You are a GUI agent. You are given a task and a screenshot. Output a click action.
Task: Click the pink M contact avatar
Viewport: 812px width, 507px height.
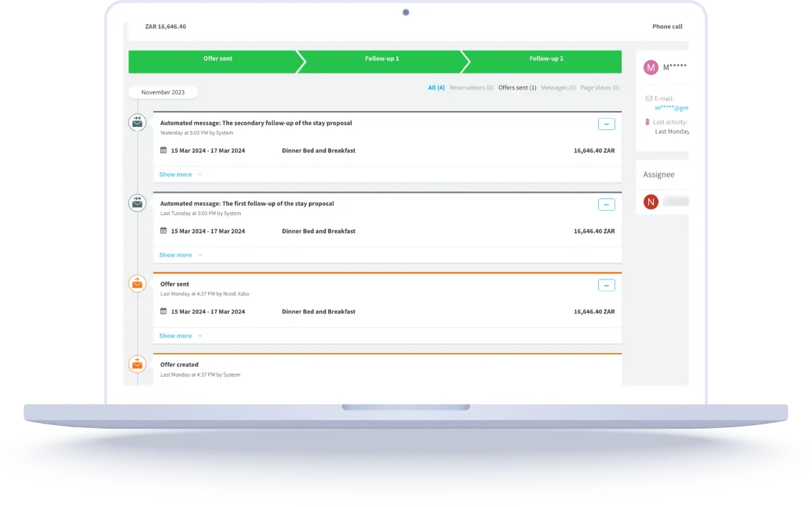click(x=651, y=67)
